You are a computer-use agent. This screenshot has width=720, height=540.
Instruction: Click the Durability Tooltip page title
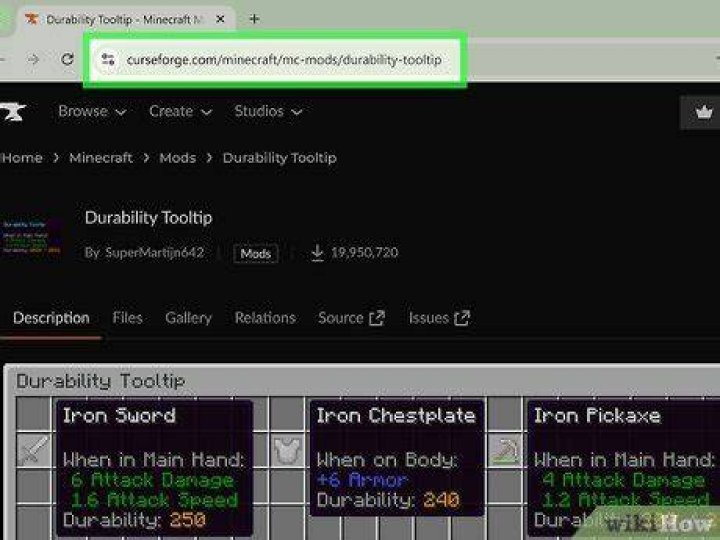pos(148,218)
